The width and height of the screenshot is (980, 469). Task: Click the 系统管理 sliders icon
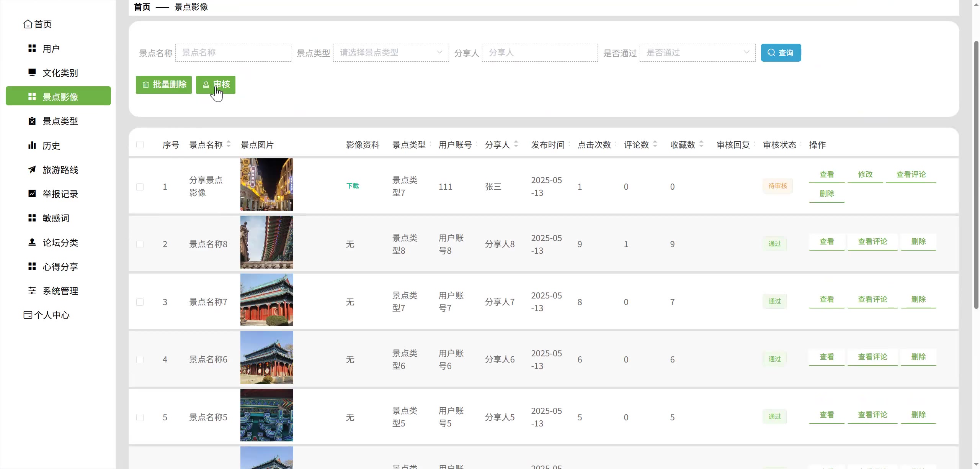(32, 290)
